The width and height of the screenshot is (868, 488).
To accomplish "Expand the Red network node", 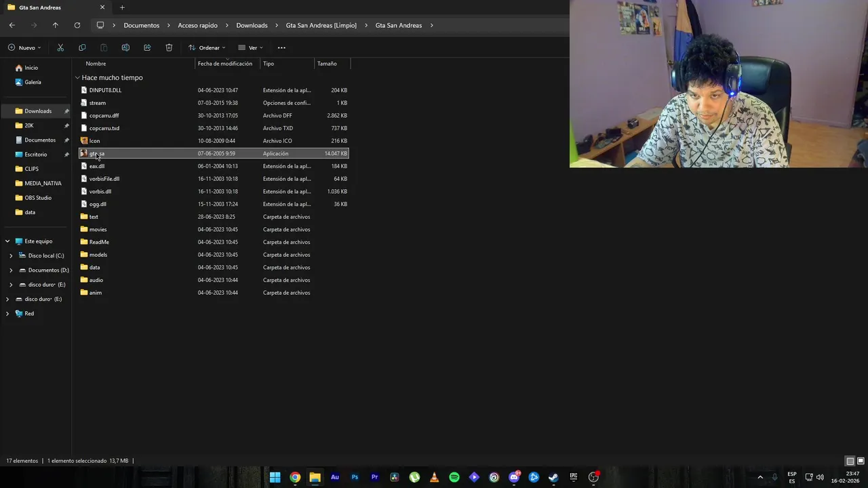I will tap(7, 314).
